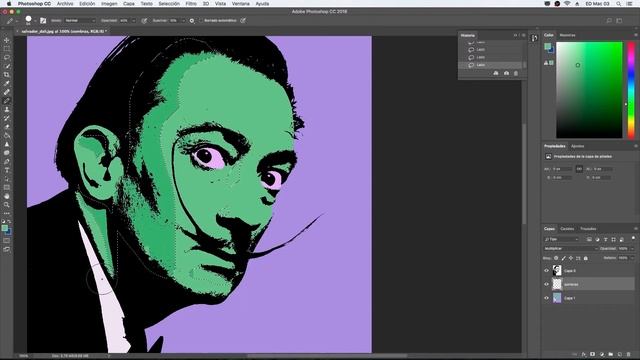This screenshot has width=640, height=360.
Task: Create a new layer
Action: point(620,354)
